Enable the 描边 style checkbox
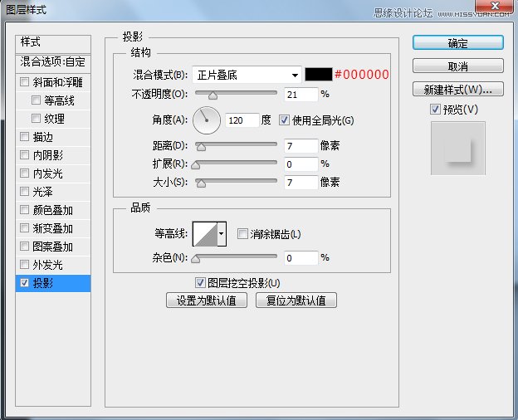This screenshot has width=518, height=420. (x=24, y=136)
